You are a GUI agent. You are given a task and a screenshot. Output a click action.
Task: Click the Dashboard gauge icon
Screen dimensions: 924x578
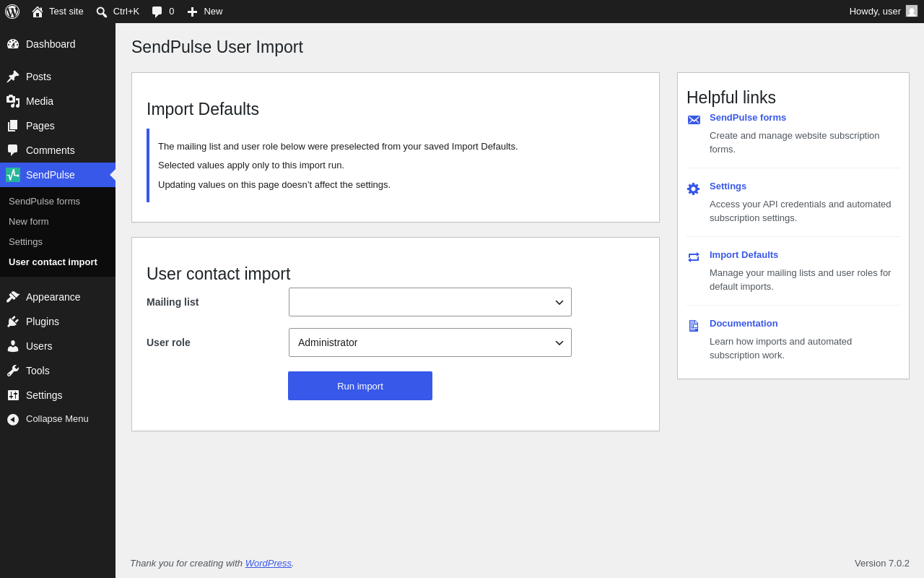[x=13, y=44]
